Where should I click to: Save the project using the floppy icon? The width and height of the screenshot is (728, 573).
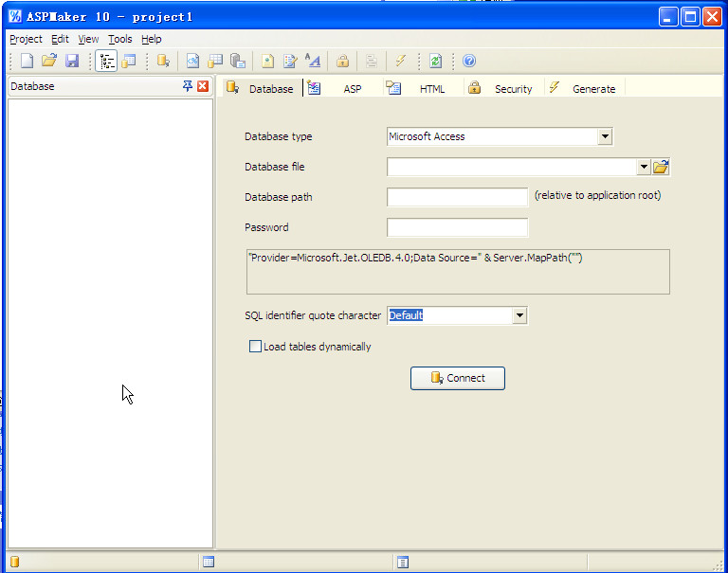point(72,61)
